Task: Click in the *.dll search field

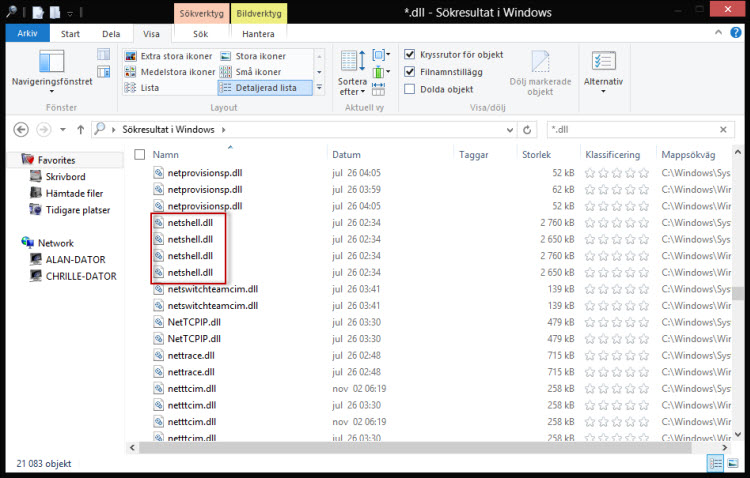Action: pyautogui.click(x=631, y=130)
